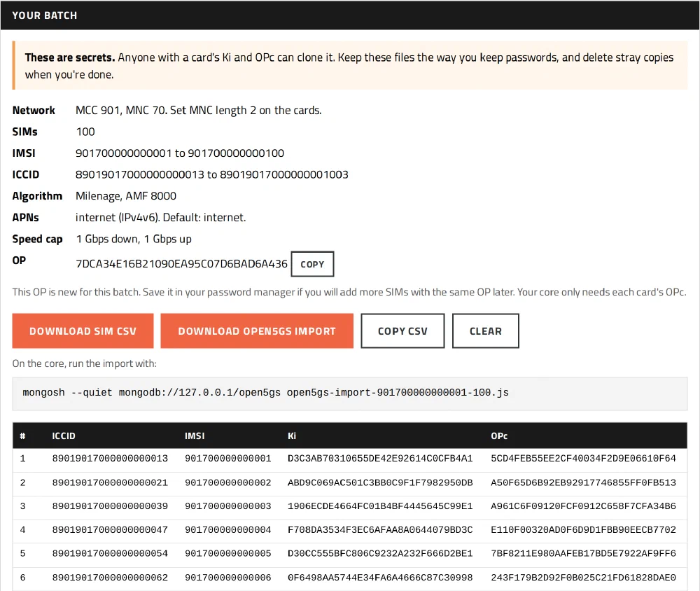The height and width of the screenshot is (591, 700).
Task: Copy the OP value with COPY button
Action: pos(312,264)
